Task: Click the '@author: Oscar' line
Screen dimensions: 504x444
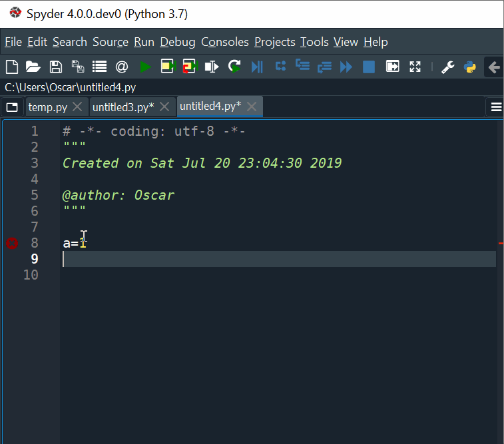Action: 119,195
